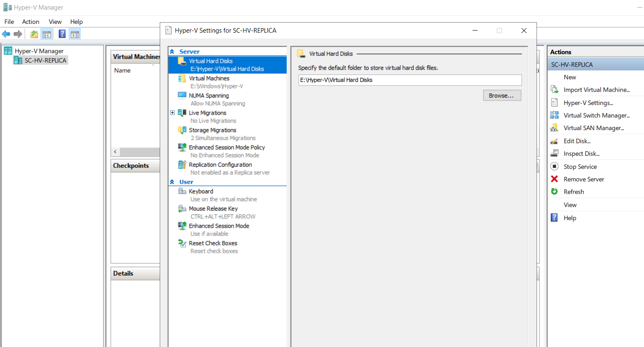
Task: Click Stop Service action text
Action: point(580,167)
